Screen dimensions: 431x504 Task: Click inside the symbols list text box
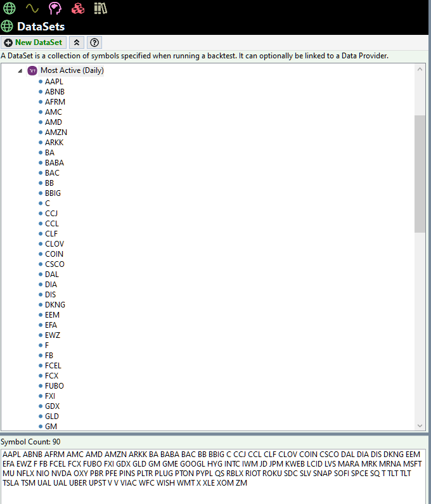[213, 476]
